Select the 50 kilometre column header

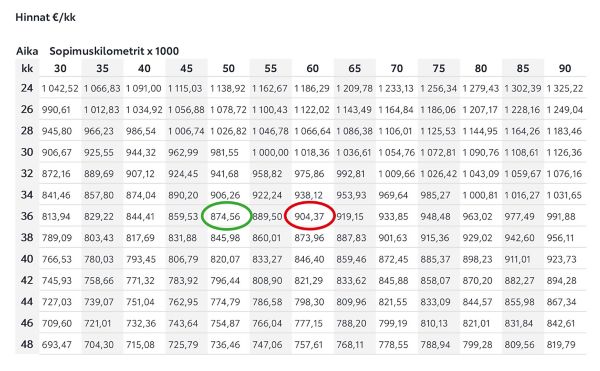coord(228,68)
